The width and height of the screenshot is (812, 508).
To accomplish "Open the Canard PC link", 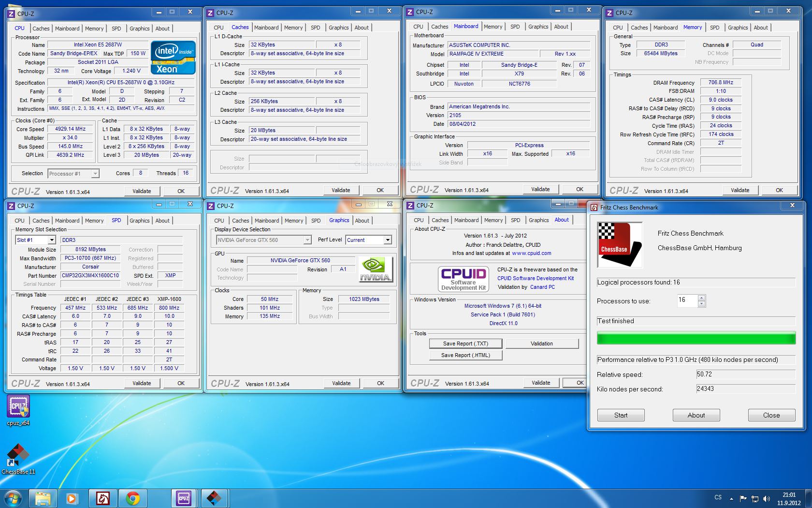I will pyautogui.click(x=542, y=287).
